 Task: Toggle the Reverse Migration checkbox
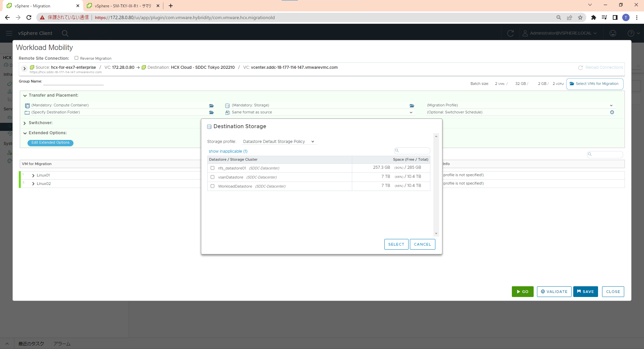76,58
